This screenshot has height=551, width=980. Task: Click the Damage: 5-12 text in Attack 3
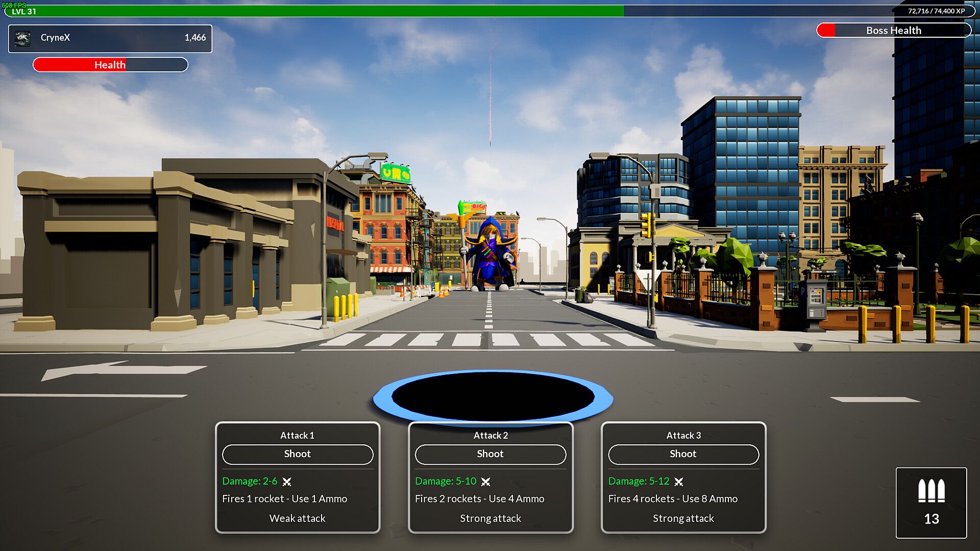[x=639, y=481]
